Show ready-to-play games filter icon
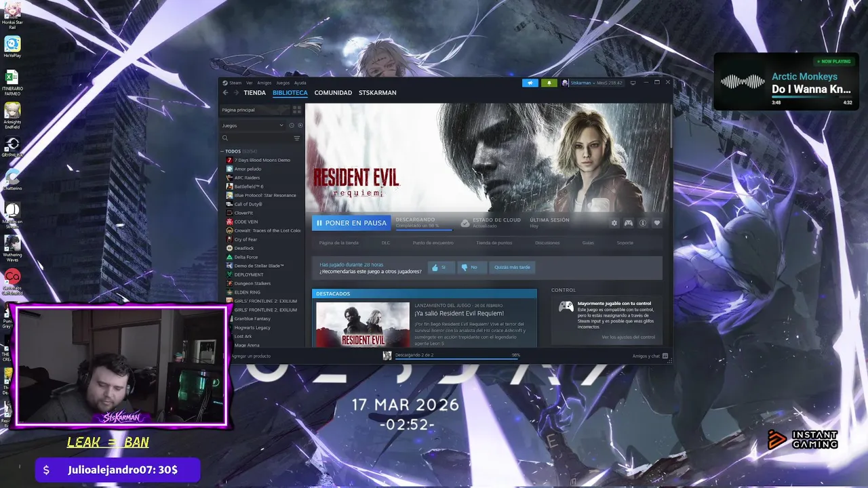The width and height of the screenshot is (868, 488). [x=300, y=125]
